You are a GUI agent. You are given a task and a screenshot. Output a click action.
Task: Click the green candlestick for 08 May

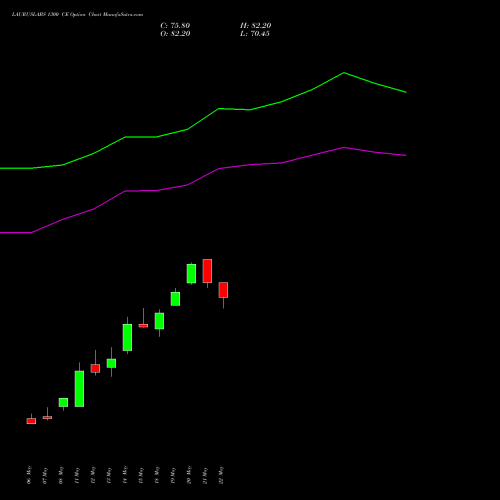[63, 402]
